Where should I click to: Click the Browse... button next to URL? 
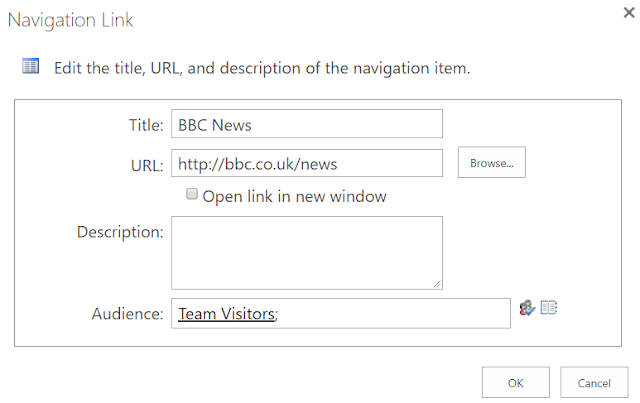(491, 162)
